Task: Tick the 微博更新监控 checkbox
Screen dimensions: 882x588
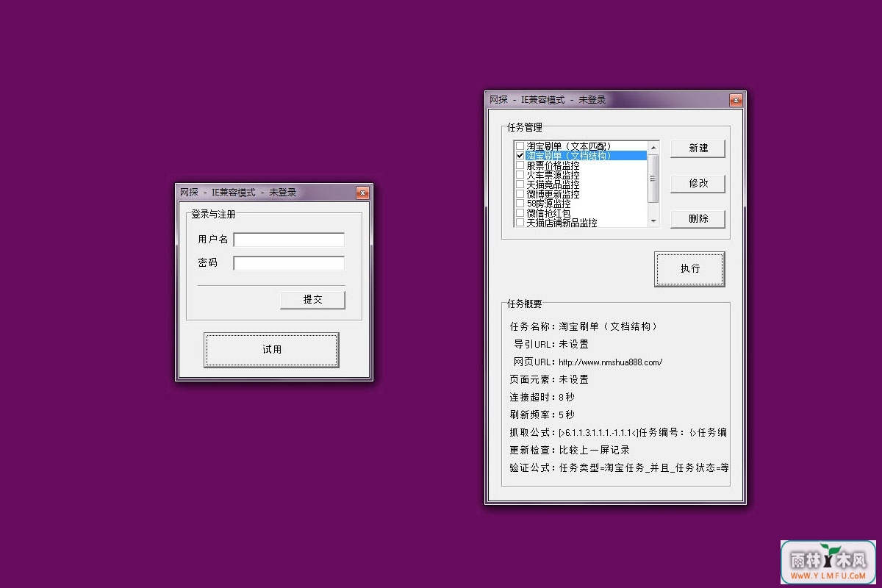Action: click(x=520, y=194)
